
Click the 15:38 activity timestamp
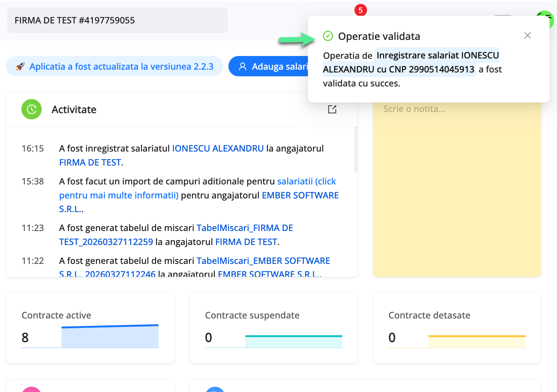33,181
